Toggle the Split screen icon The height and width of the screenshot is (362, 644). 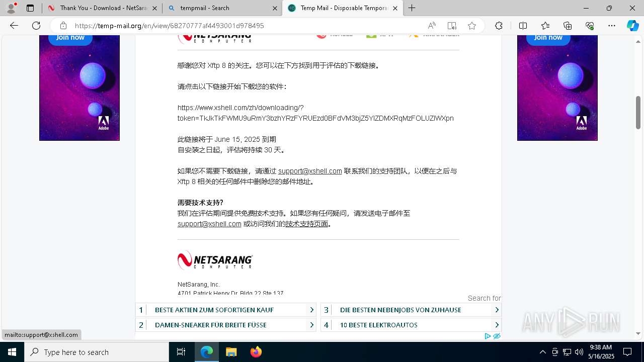pyautogui.click(x=523, y=26)
